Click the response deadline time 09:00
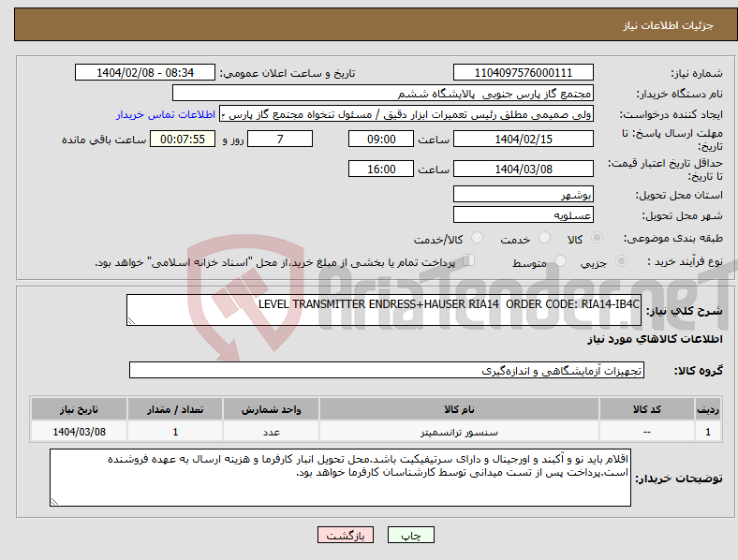The image size is (738, 560). (381, 139)
